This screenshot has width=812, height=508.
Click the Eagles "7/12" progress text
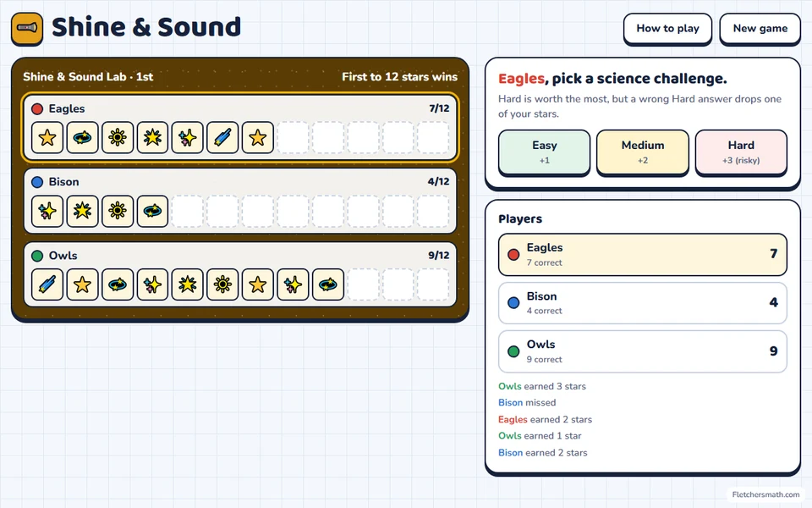[x=439, y=108]
